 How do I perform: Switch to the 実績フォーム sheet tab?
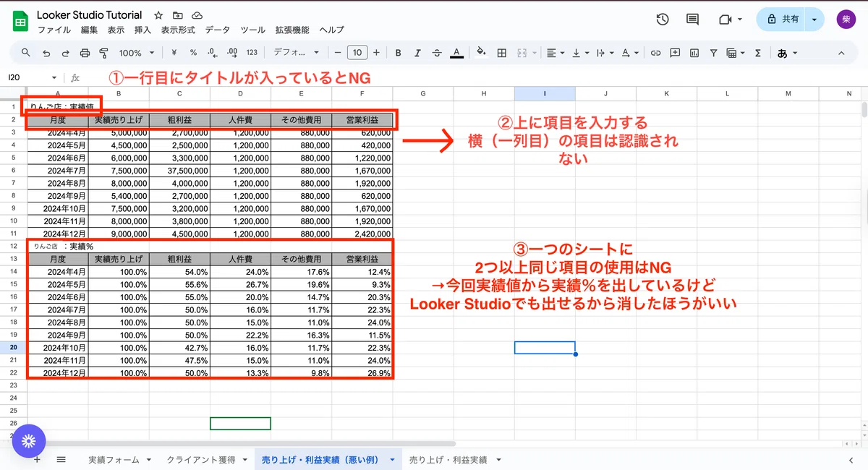point(120,460)
